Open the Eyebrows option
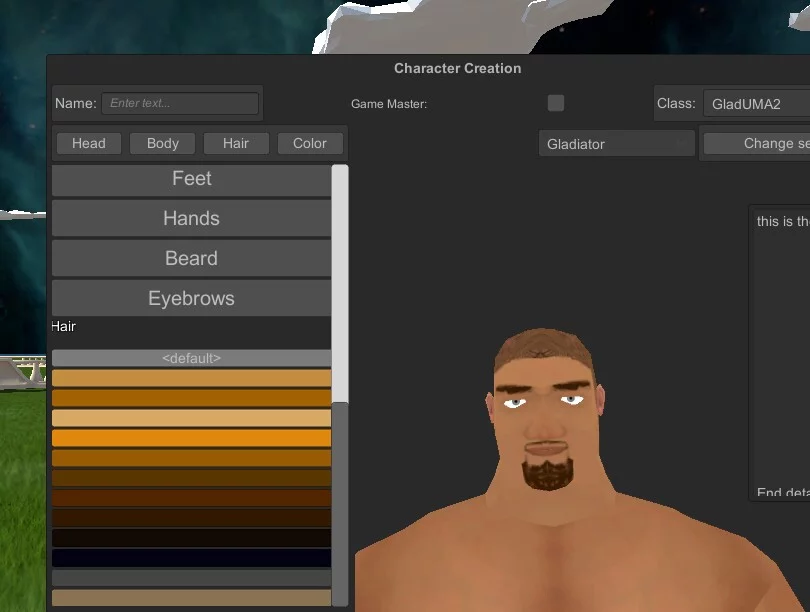The height and width of the screenshot is (612, 810). (x=192, y=298)
